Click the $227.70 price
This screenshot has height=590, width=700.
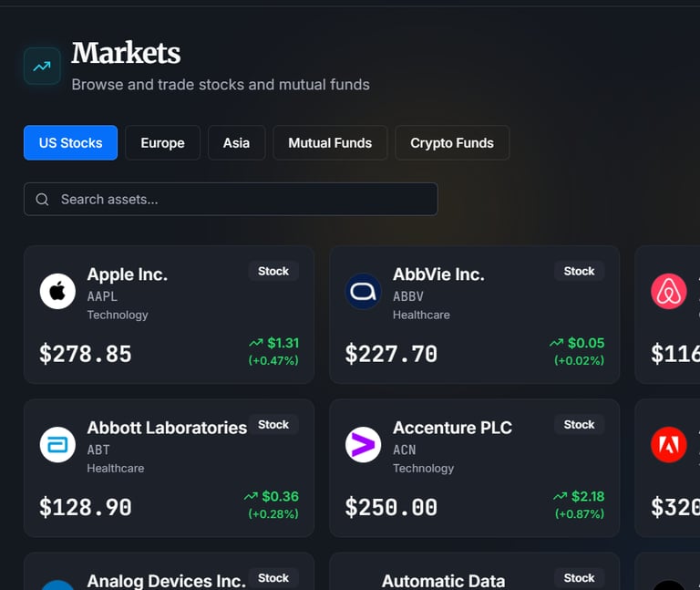tap(391, 354)
